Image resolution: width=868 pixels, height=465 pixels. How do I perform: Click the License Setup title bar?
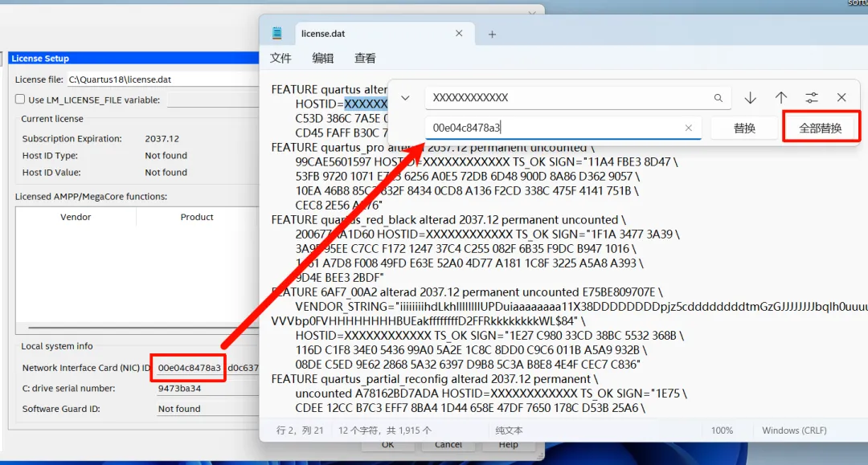tap(133, 58)
